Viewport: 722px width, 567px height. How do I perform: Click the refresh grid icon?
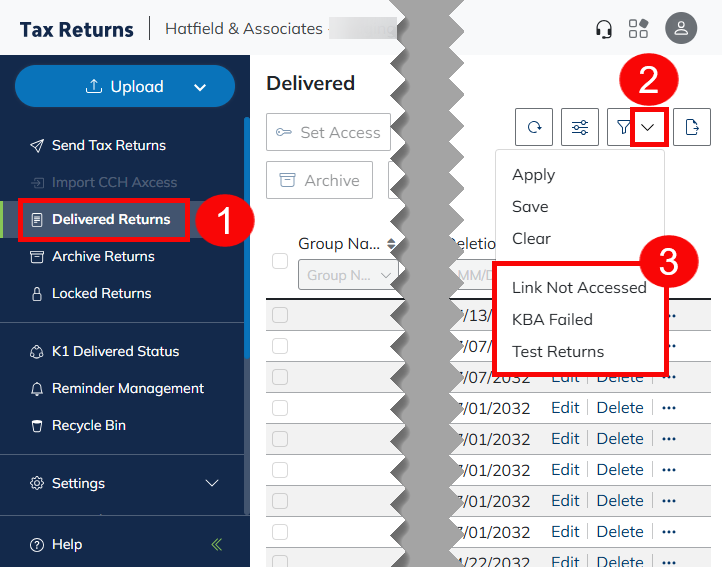click(534, 127)
